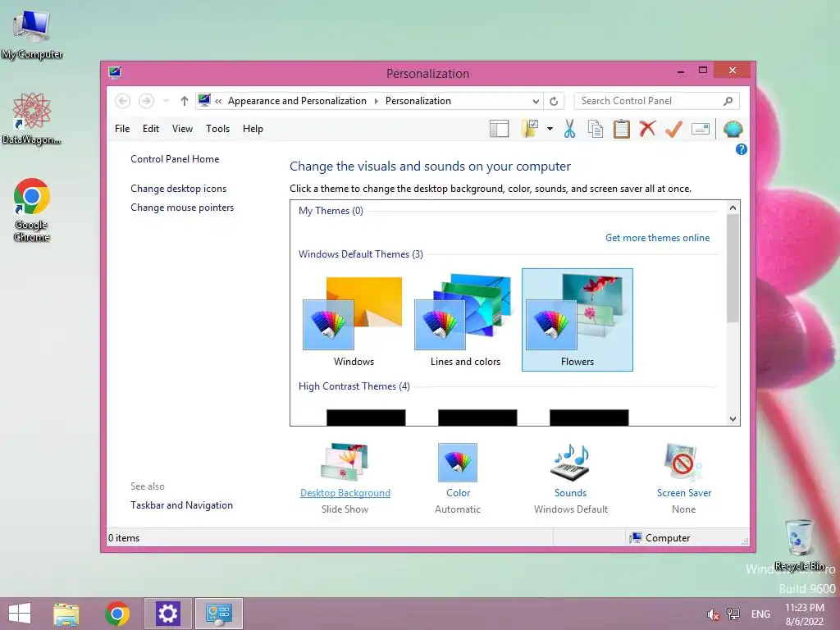840x630 pixels.
Task: Click the Color link text
Action: [458, 493]
